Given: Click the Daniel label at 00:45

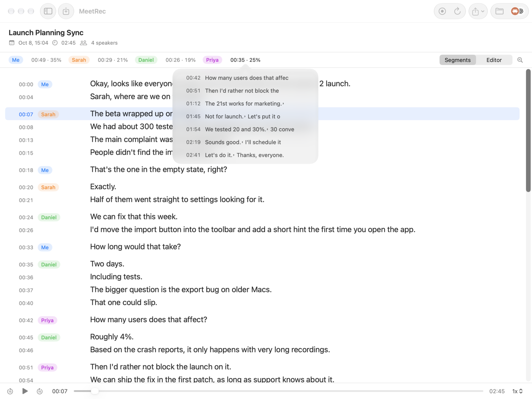Looking at the screenshot, I should (x=49, y=337).
